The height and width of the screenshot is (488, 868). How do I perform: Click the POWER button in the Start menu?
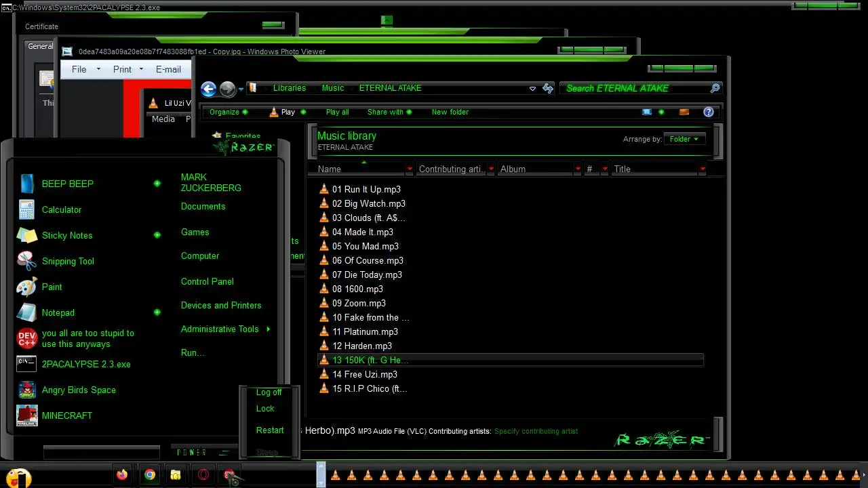click(x=192, y=452)
